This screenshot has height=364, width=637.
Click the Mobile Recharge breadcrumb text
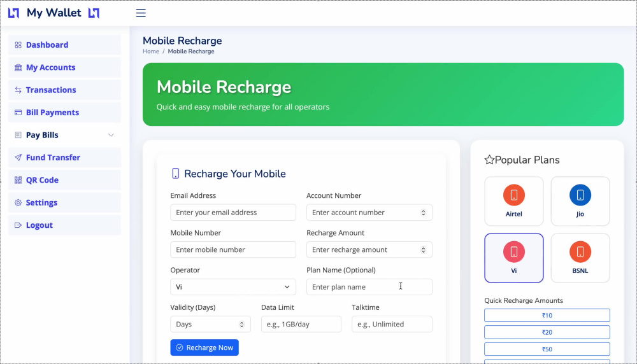[x=191, y=52]
